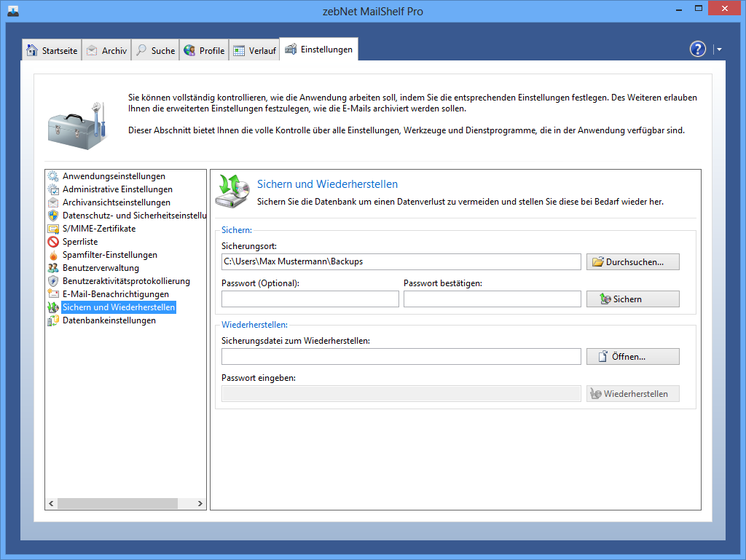Click the red prohibited icon beside Sperrliste
746x560 pixels.
[x=53, y=242]
